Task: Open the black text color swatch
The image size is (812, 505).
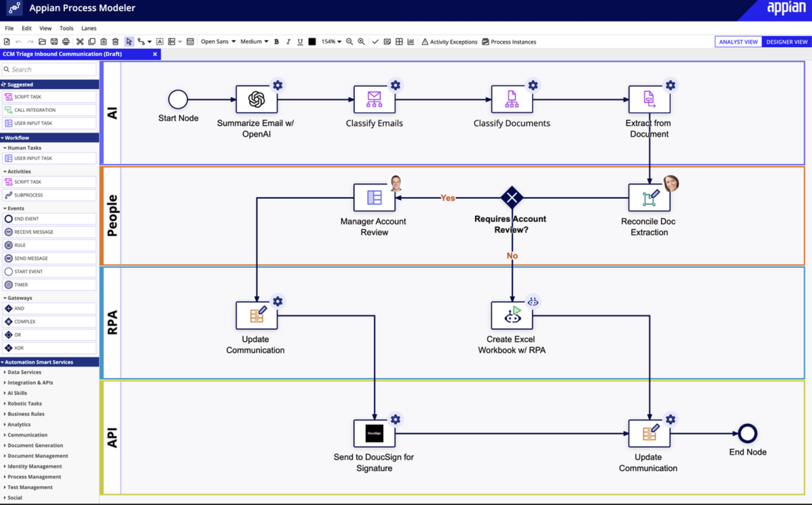Action: pyautogui.click(x=312, y=41)
